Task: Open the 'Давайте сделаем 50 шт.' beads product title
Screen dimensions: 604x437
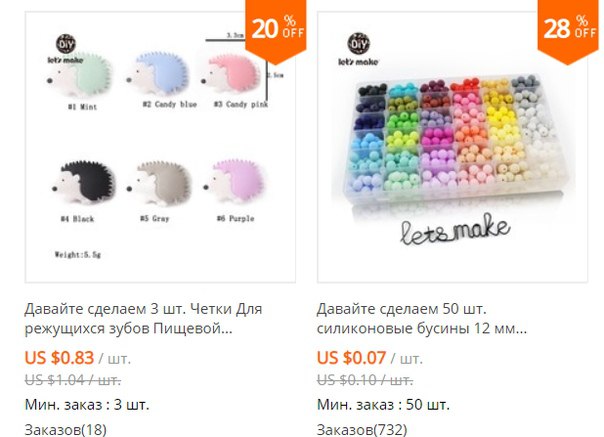Action: (x=422, y=319)
